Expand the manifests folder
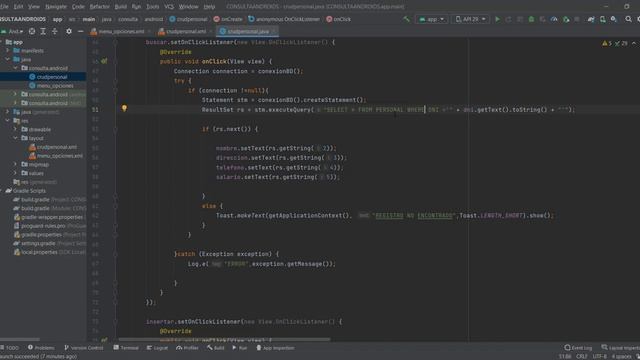The height and width of the screenshot is (360, 640). 8,51
